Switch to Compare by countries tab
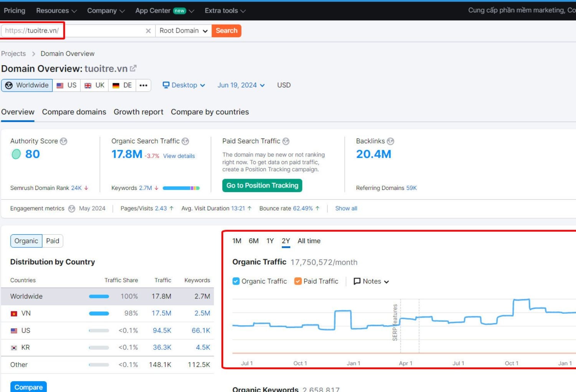The width and height of the screenshot is (576, 392). tap(210, 112)
